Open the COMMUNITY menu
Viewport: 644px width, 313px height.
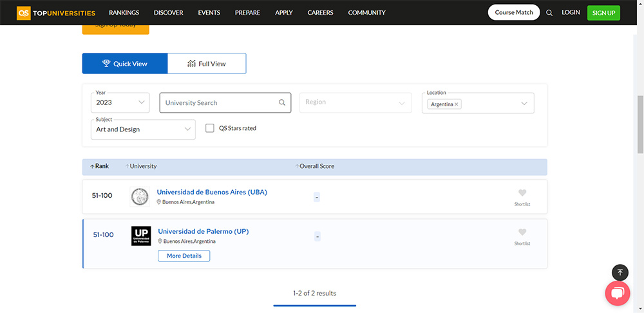(x=367, y=13)
